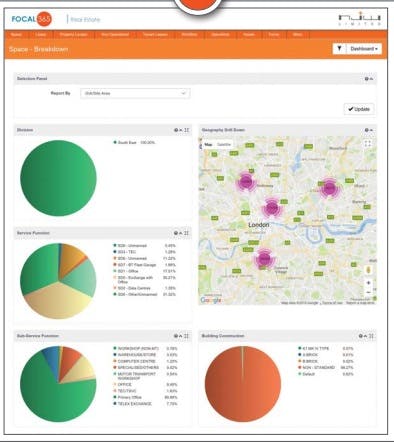Open the Report By combo box
The height and width of the screenshot is (442, 394).
[135, 93]
